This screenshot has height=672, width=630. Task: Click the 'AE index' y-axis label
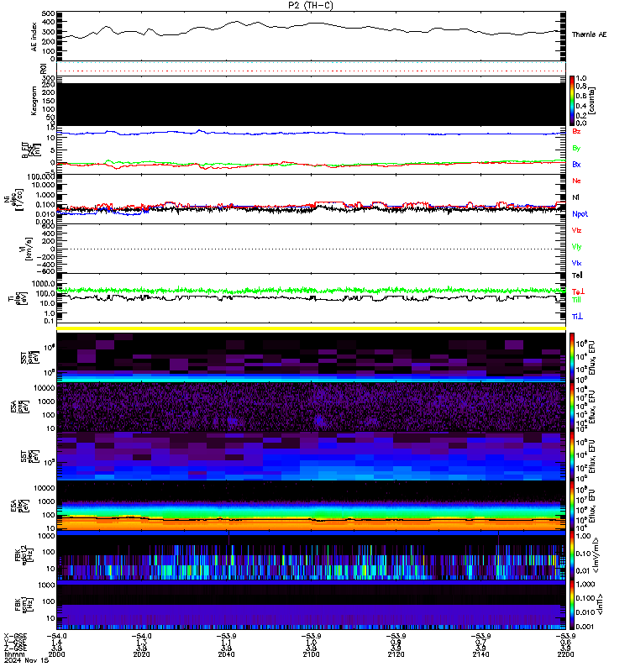34,37
